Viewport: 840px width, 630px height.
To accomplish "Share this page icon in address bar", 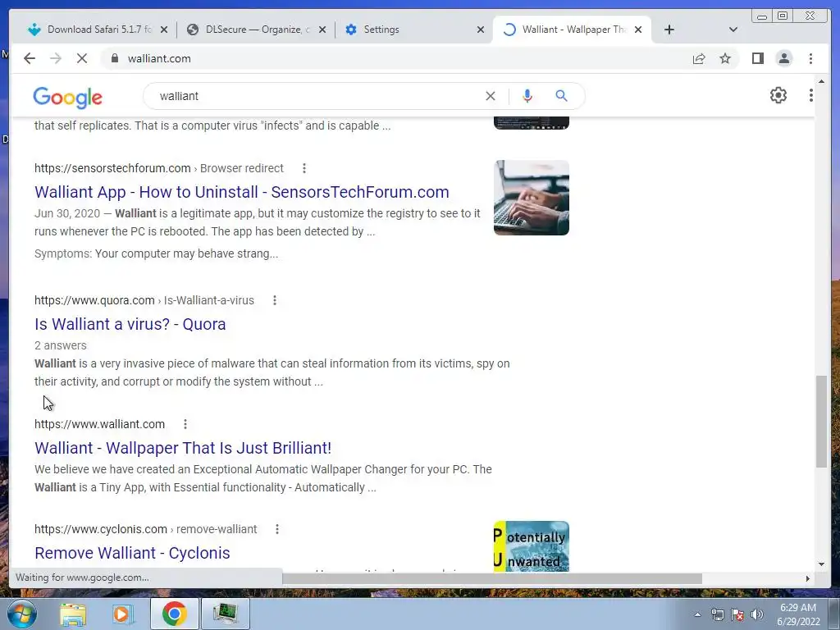I will pyautogui.click(x=699, y=58).
